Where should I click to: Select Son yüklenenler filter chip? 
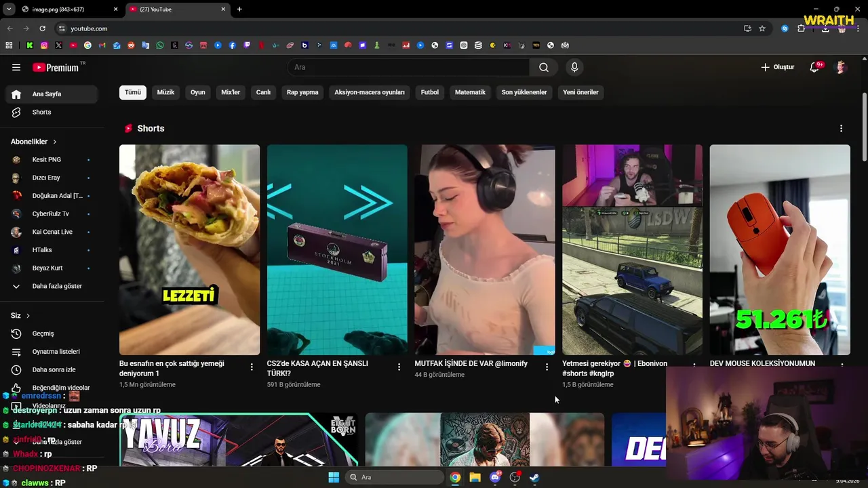coord(524,92)
